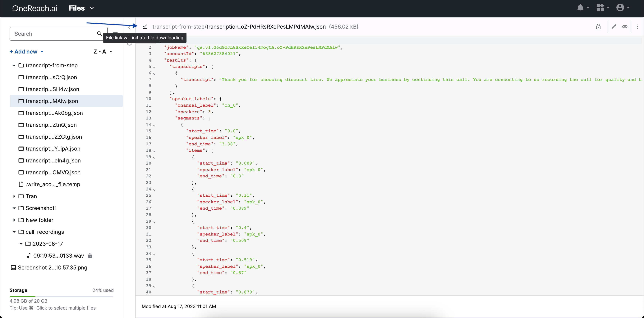Click the OneReach.ai logo

coord(34,8)
